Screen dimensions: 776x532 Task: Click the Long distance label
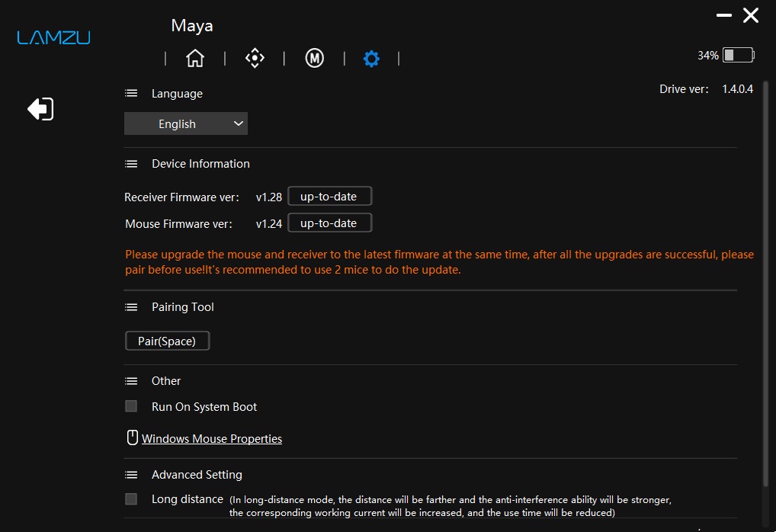(187, 498)
